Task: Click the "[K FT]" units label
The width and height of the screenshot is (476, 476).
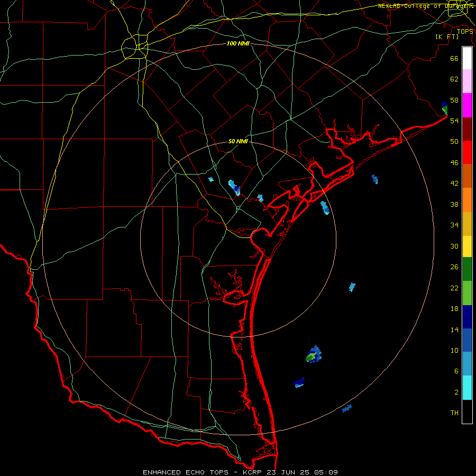Action: coord(447,36)
